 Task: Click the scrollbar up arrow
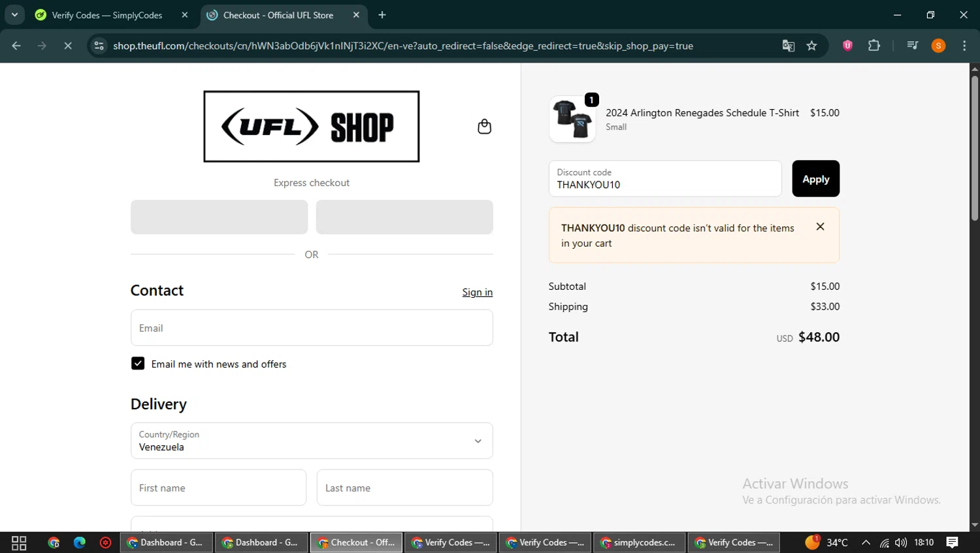[x=975, y=69]
